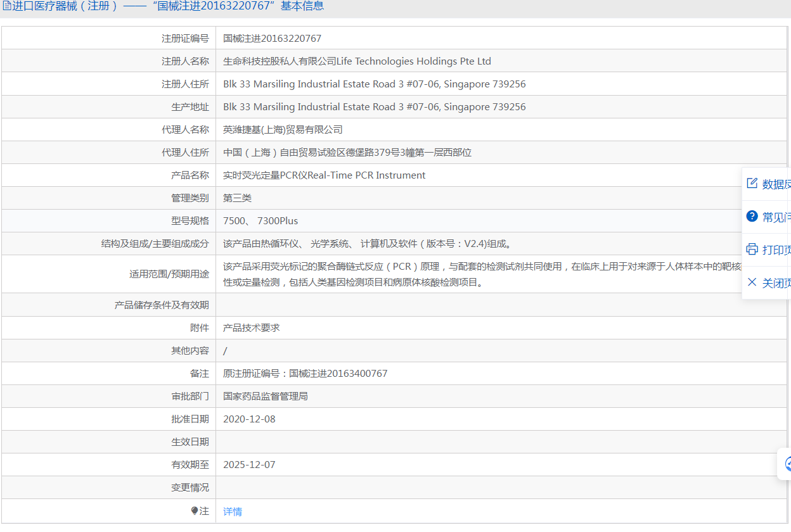Click the 有效期至 row label

point(190,465)
